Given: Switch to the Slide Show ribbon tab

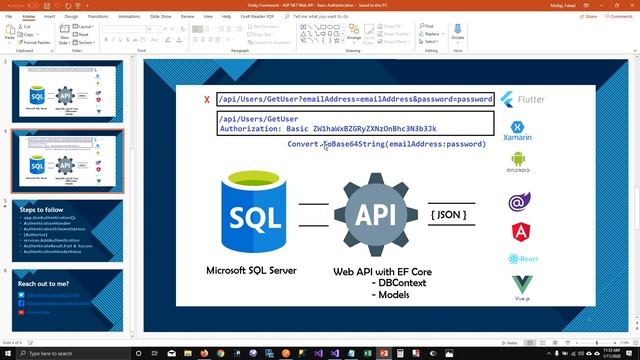Looking at the screenshot, I should click(x=160, y=16).
